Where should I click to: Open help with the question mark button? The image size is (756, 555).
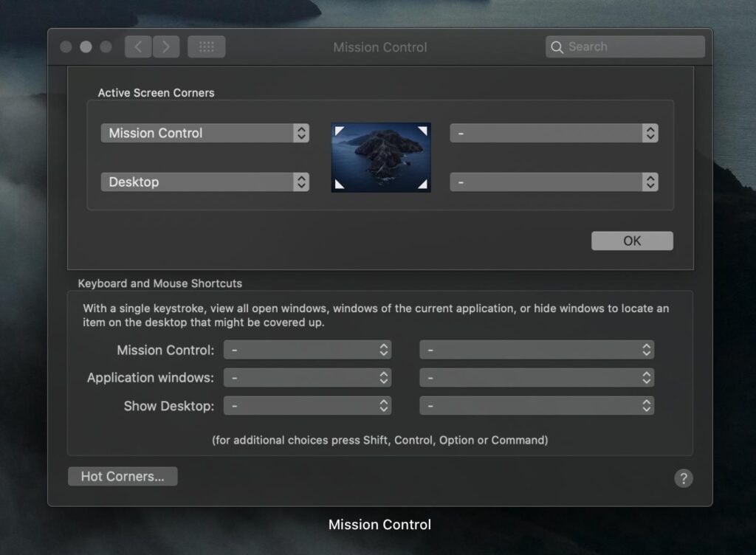(x=683, y=478)
